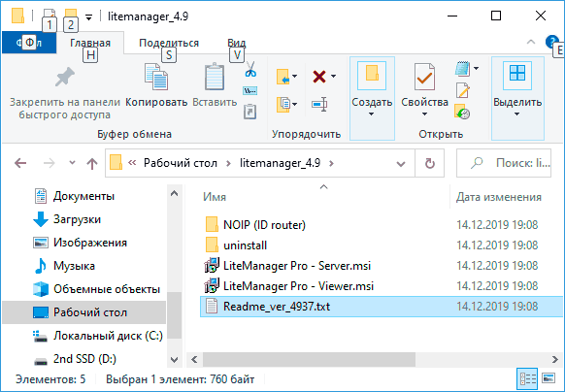Viewport: 565px width, 392px height.
Task: Open recent locations dropdown arrow
Action: 72,163
